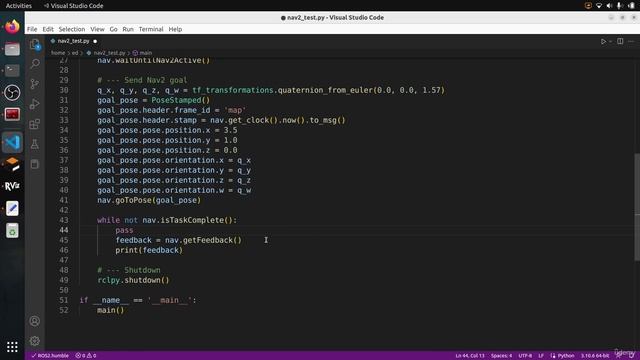Open the Extensions view
The height and width of the screenshot is (360, 640).
[35, 124]
